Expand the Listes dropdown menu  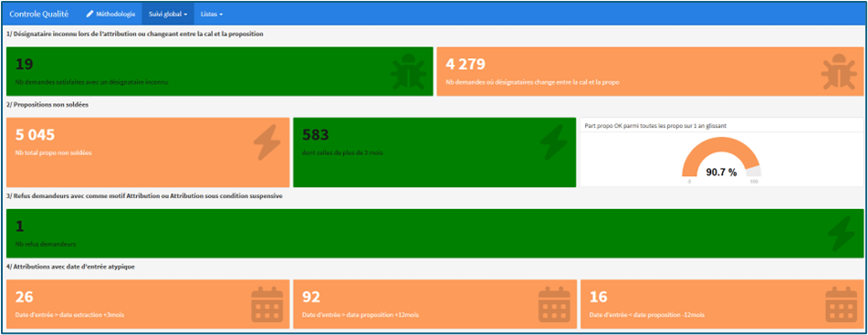212,14
